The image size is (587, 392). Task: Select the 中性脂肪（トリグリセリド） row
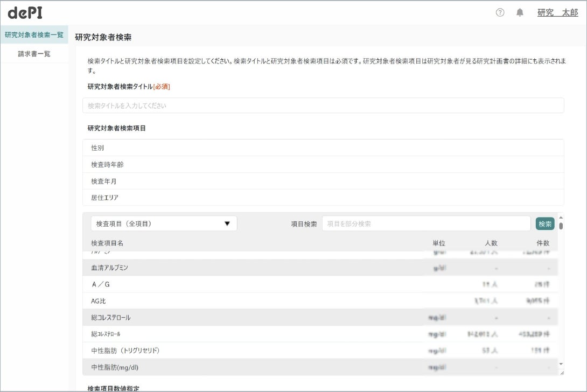pos(320,351)
